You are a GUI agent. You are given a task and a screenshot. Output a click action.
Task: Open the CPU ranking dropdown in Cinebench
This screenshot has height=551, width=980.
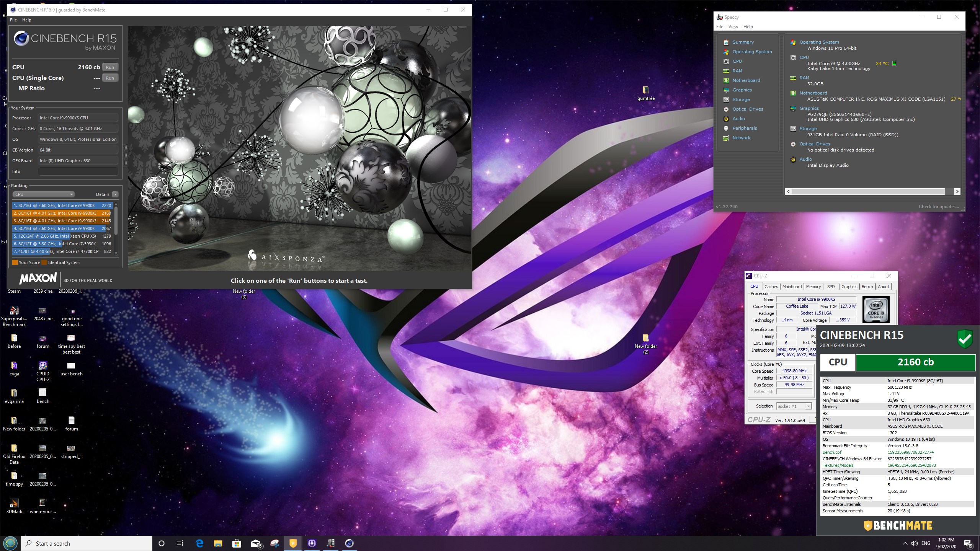(44, 194)
